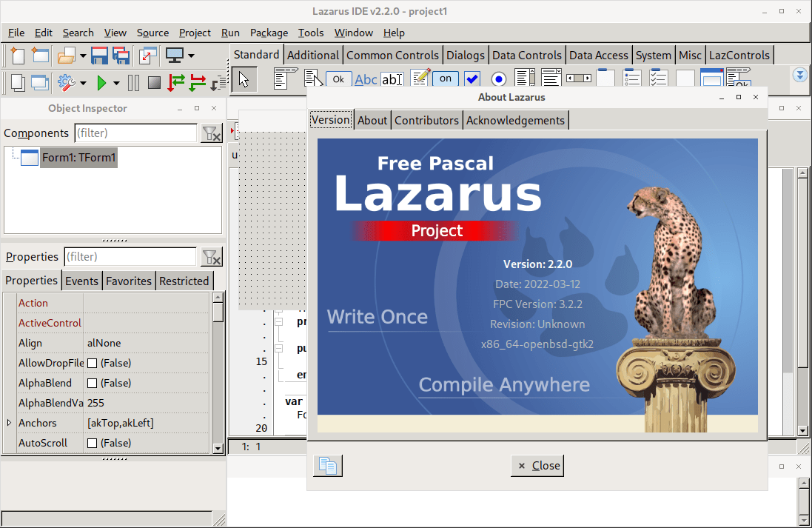The image size is (812, 528).
Task: Select the TCheckBox palette component
Action: [472, 78]
